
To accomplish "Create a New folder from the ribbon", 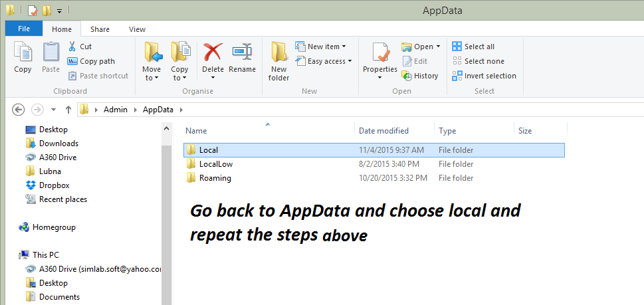I will point(278,60).
